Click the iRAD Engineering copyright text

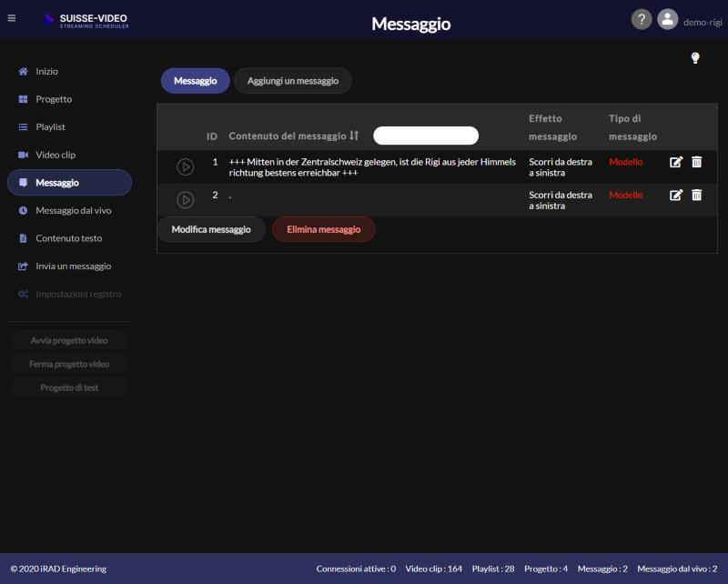click(x=58, y=569)
